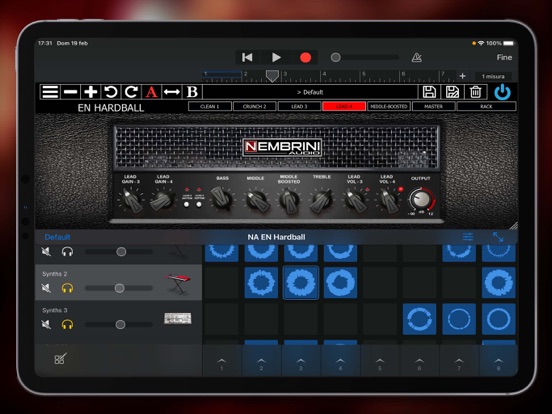Tap the Fine button

(504, 57)
